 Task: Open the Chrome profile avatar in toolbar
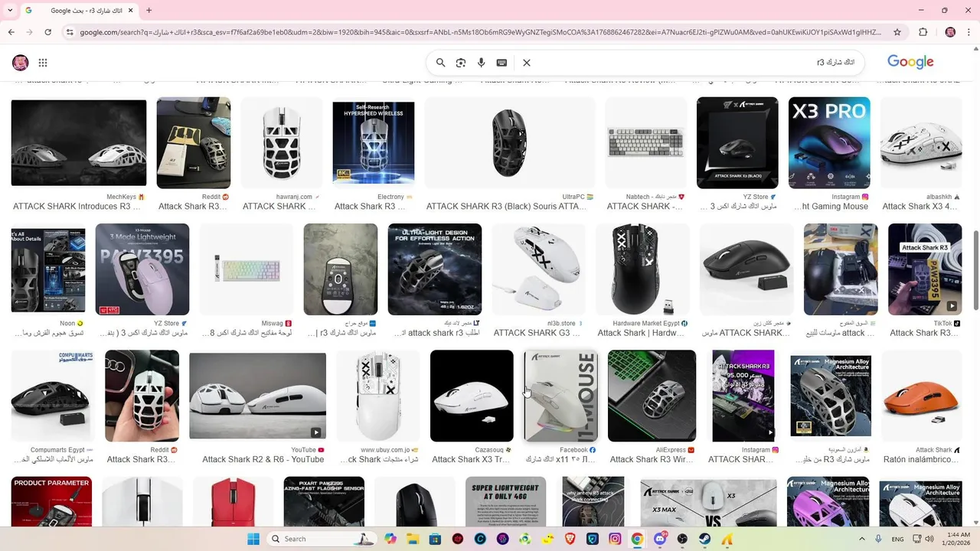pos(950,32)
